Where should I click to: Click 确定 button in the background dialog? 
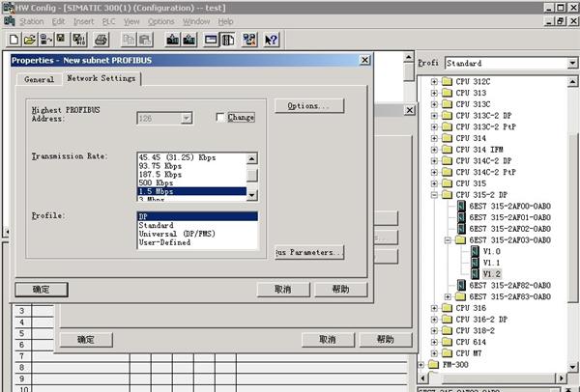pyautogui.click(x=86, y=340)
